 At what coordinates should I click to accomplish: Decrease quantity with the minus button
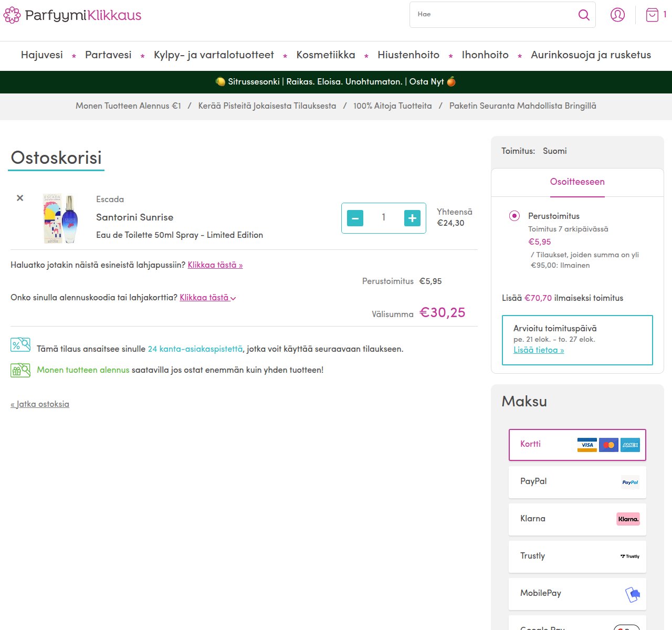pos(355,218)
